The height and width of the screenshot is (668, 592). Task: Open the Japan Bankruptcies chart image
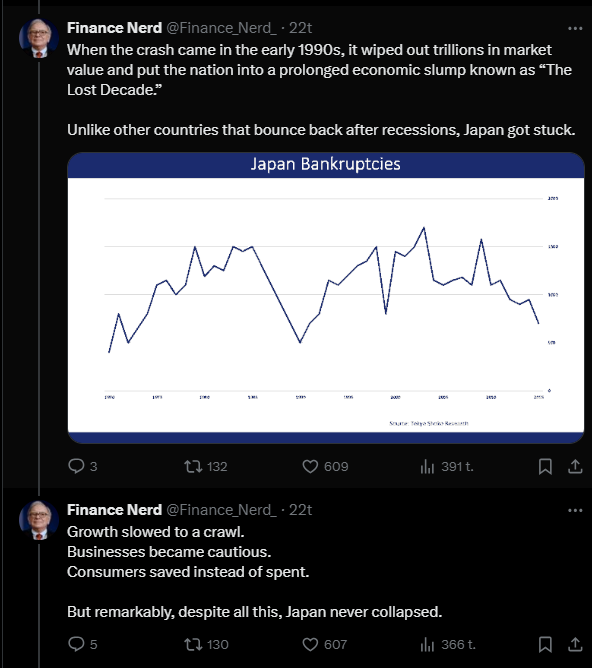[326, 298]
